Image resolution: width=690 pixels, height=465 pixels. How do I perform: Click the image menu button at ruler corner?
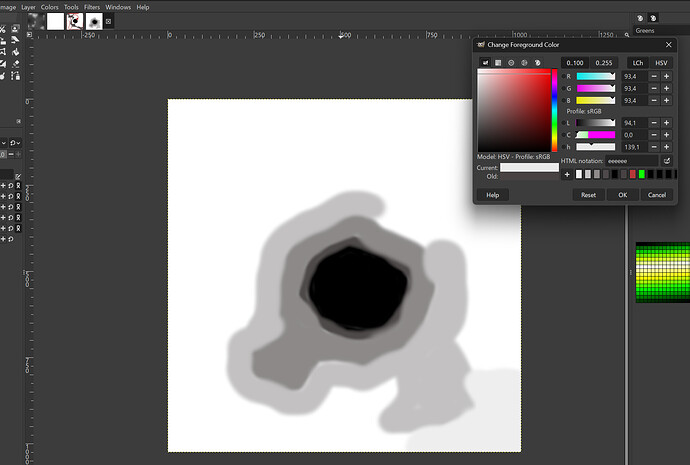coord(29,34)
